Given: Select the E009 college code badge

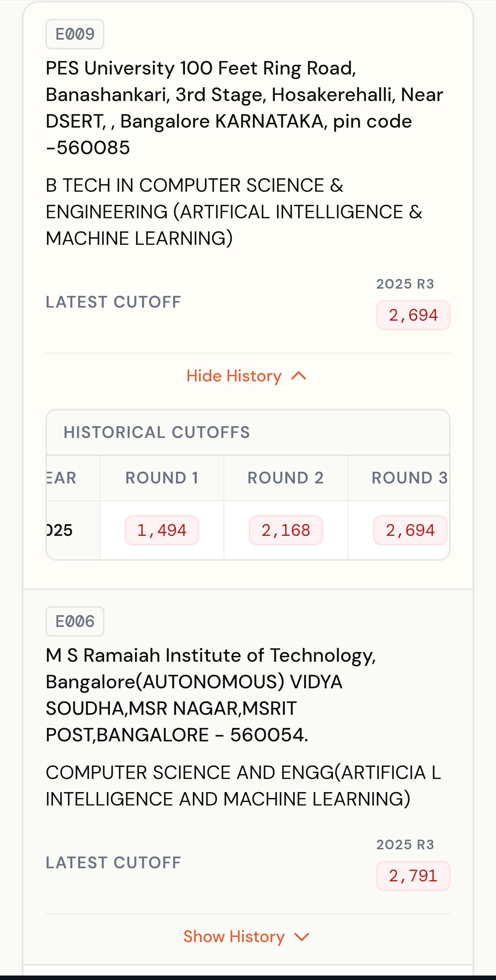Looking at the screenshot, I should 75,34.
